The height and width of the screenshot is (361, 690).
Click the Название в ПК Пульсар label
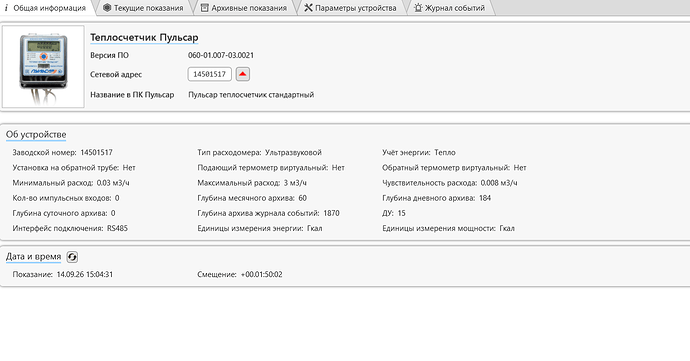(x=132, y=95)
